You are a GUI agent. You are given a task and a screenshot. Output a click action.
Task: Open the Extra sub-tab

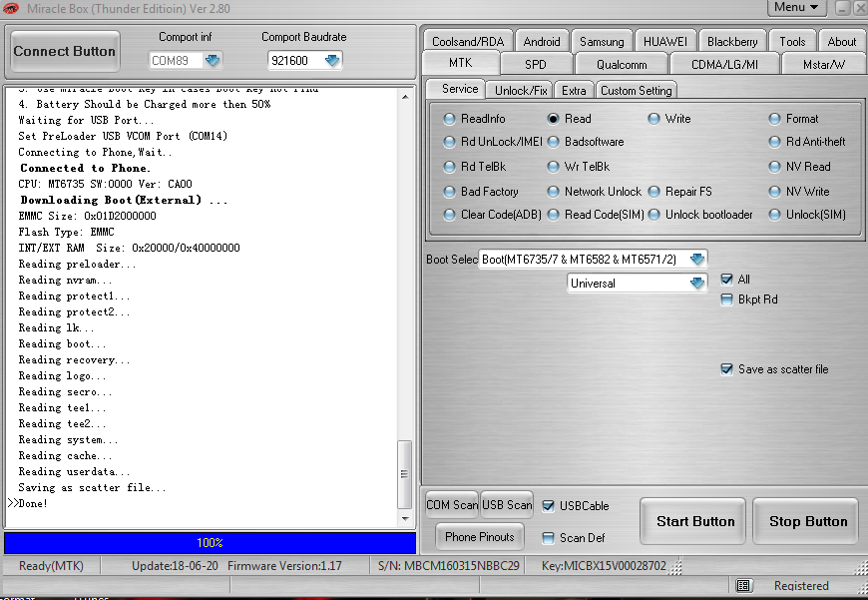coord(574,90)
